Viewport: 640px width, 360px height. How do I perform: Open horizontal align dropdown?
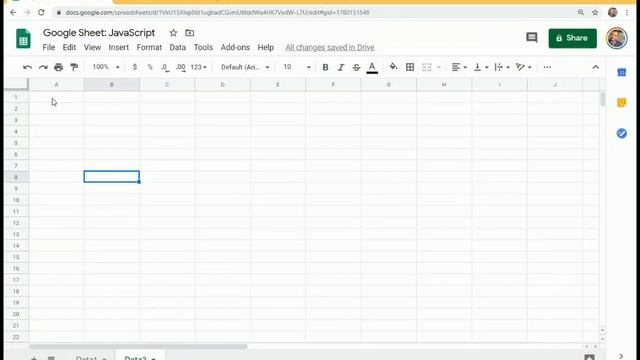point(459,67)
